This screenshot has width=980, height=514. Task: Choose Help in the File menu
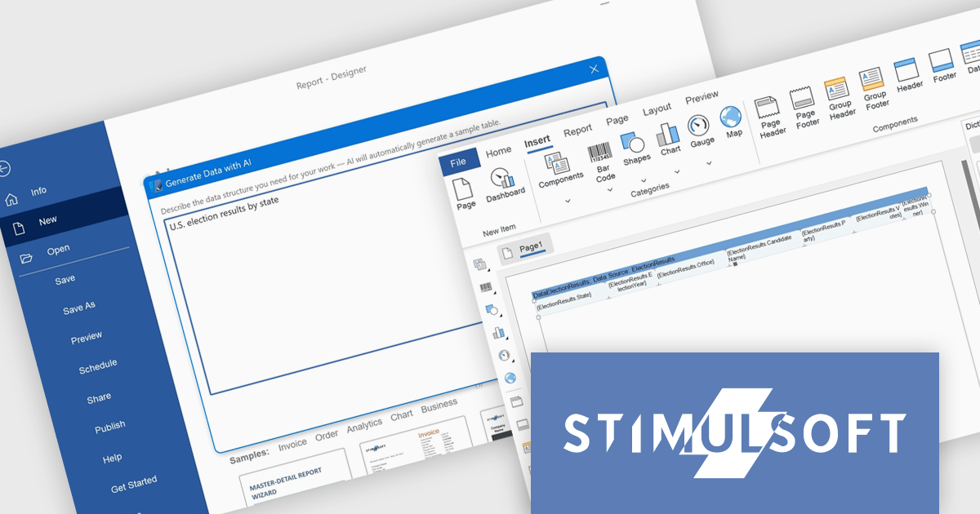pyautogui.click(x=112, y=459)
